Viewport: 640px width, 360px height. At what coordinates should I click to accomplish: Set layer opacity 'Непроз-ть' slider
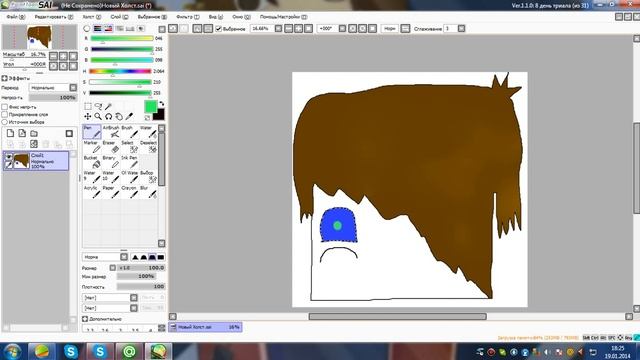[53, 98]
